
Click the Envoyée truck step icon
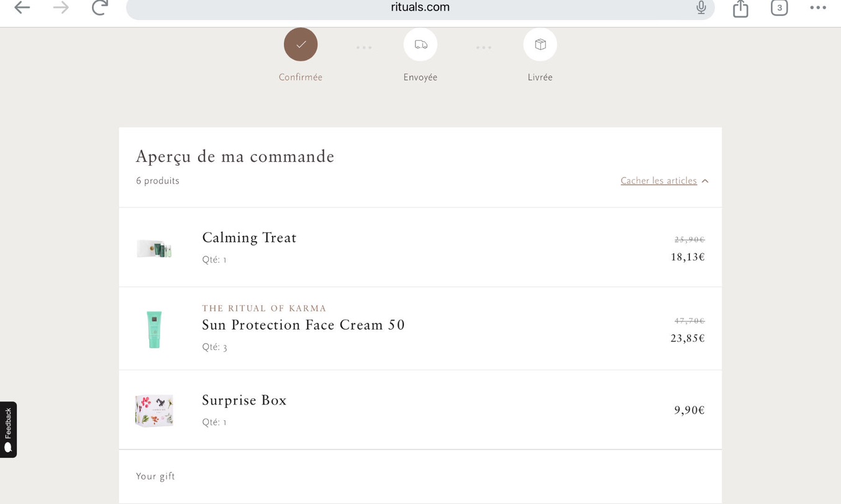420,45
